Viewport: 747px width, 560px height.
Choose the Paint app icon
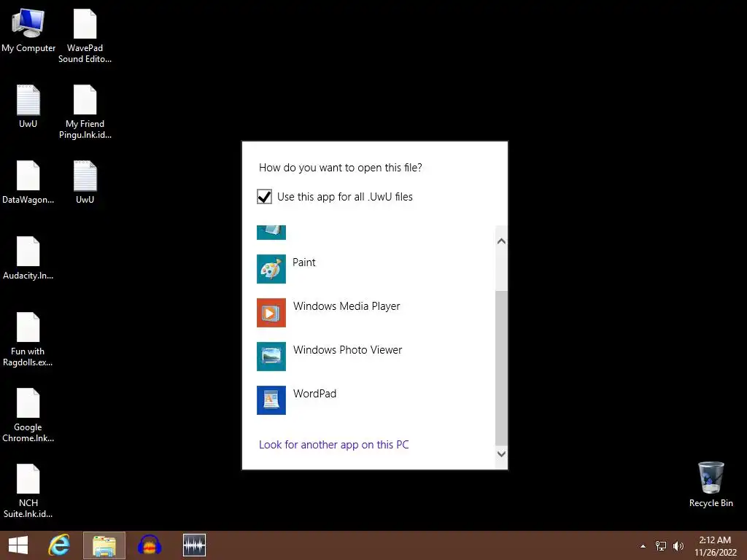pos(271,269)
